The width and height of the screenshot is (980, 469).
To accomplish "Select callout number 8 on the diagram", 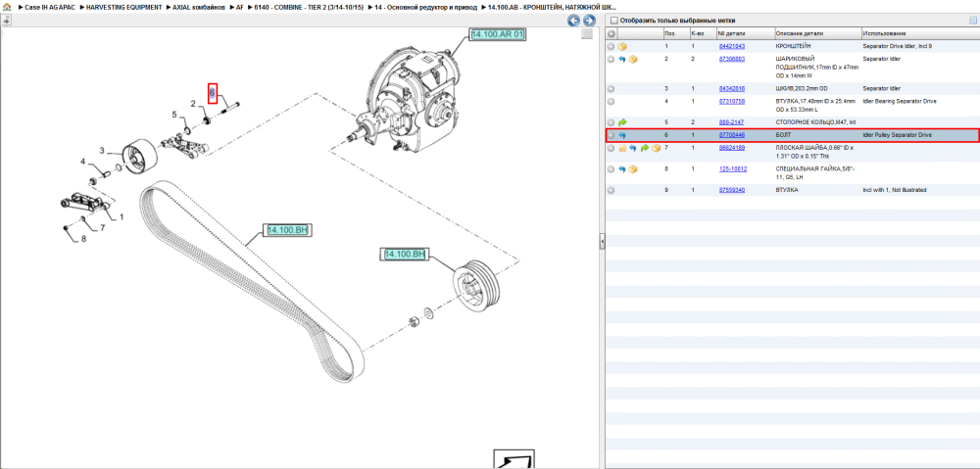I will click(x=83, y=238).
